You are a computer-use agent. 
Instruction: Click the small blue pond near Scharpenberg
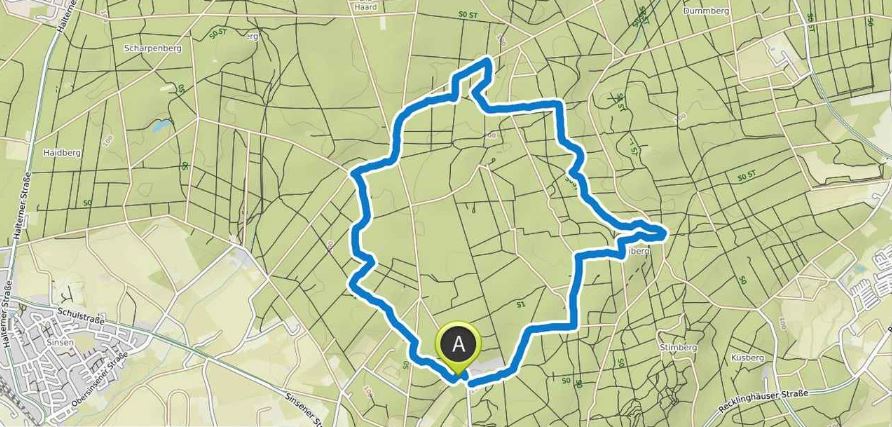pyautogui.click(x=161, y=125)
